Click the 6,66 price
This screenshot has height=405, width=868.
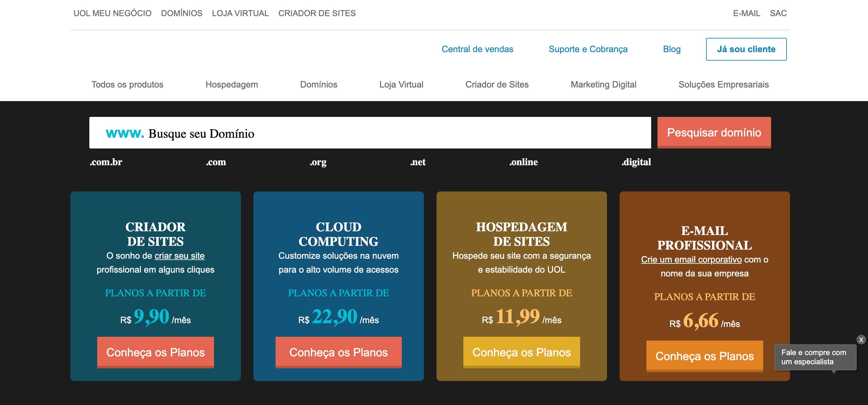[x=700, y=320]
